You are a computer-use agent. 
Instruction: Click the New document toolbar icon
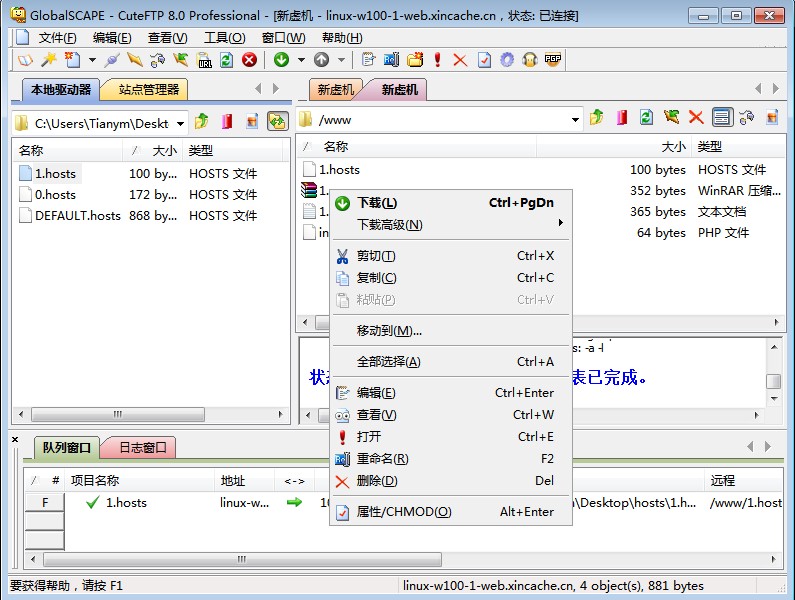(x=72, y=60)
